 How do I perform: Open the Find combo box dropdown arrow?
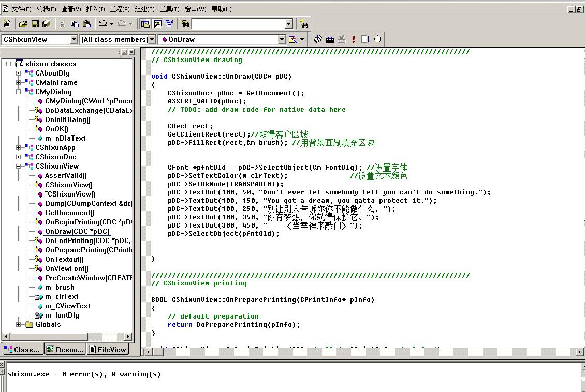pos(288,24)
